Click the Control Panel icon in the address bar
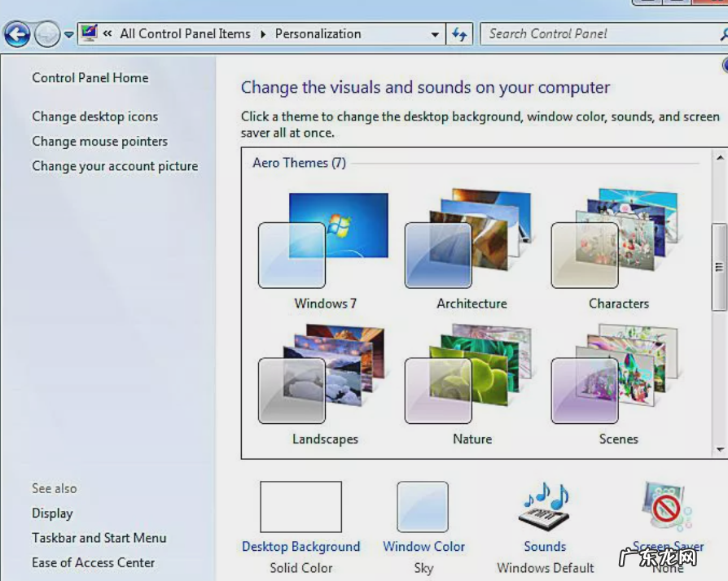 88,33
